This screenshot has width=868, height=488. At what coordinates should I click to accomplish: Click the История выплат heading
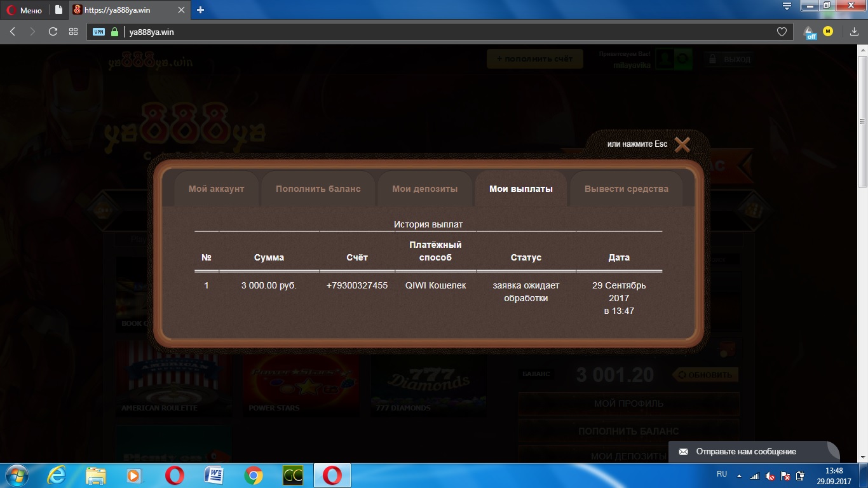click(x=428, y=224)
